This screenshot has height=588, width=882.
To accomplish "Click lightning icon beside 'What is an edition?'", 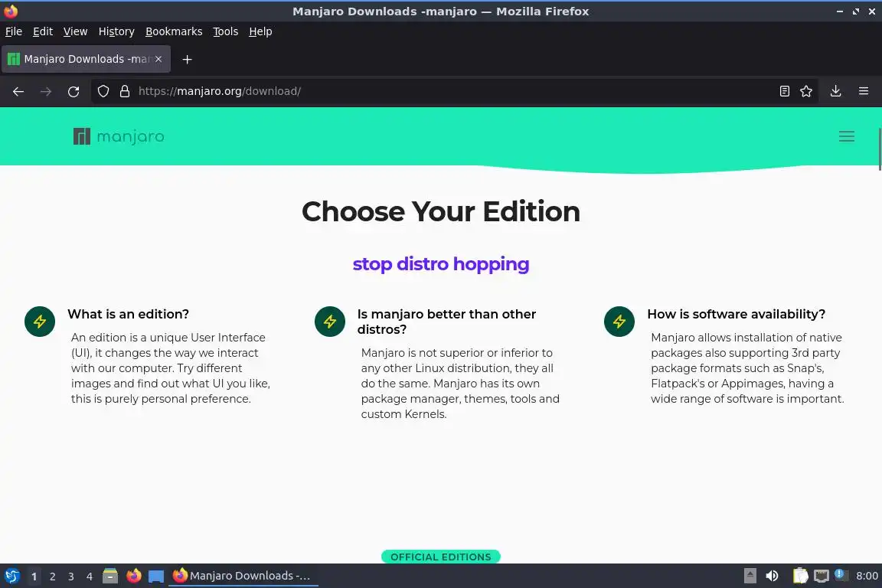I will click(40, 322).
